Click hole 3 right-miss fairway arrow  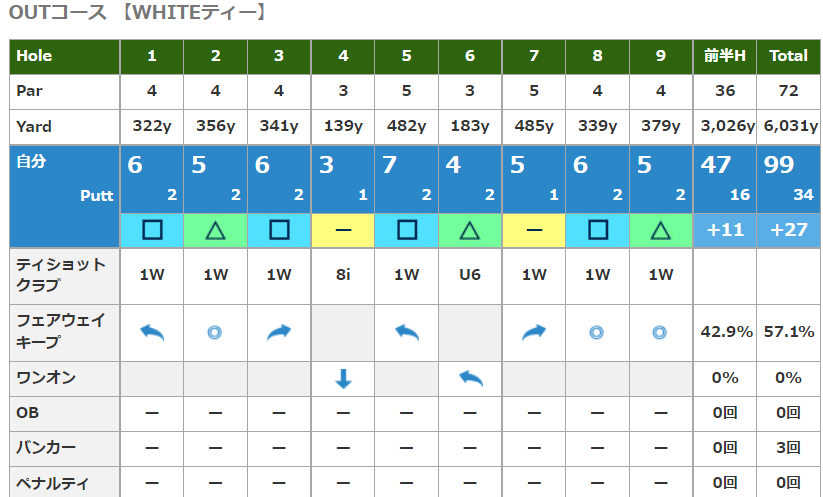pyautogui.click(x=279, y=333)
